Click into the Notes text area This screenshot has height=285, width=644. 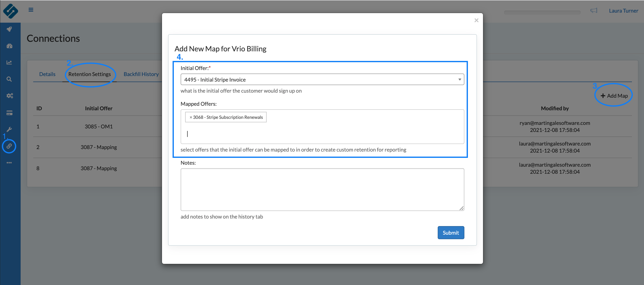pos(322,189)
